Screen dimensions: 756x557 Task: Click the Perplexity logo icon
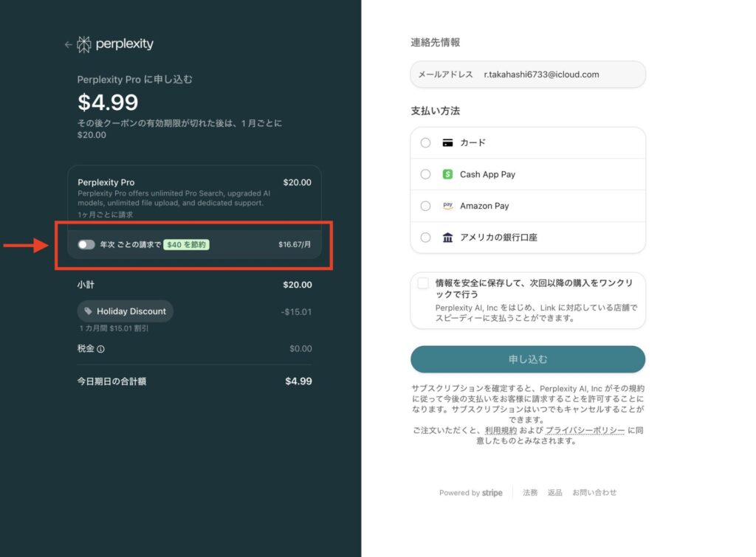pos(84,44)
